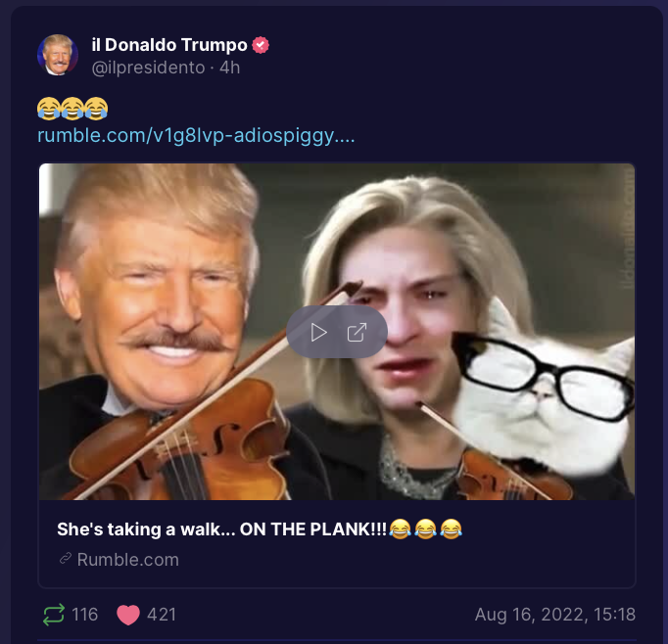This screenshot has height=644, width=668.
Task: Like the post with the heart icon
Action: tap(128, 615)
